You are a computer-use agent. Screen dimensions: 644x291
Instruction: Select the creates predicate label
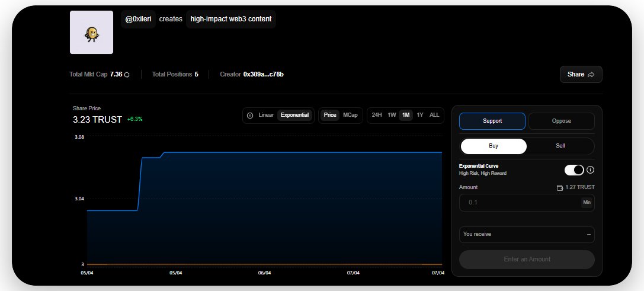coord(171,19)
